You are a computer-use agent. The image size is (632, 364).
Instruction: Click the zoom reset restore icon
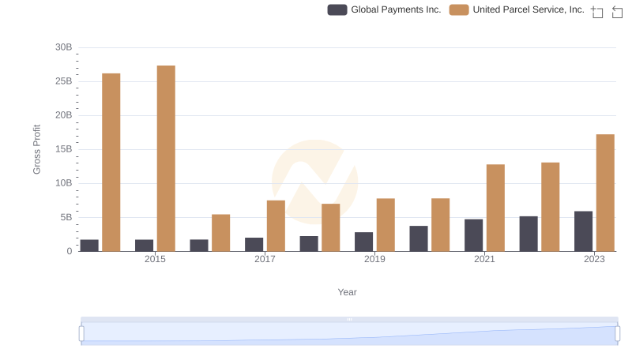(x=617, y=12)
